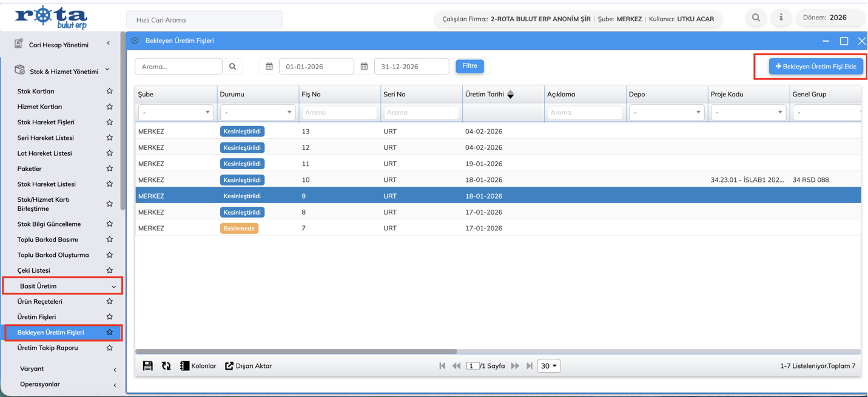This screenshot has height=397, width=868.
Task: Click the magnifier icon beside the Arama box
Action: (x=232, y=67)
